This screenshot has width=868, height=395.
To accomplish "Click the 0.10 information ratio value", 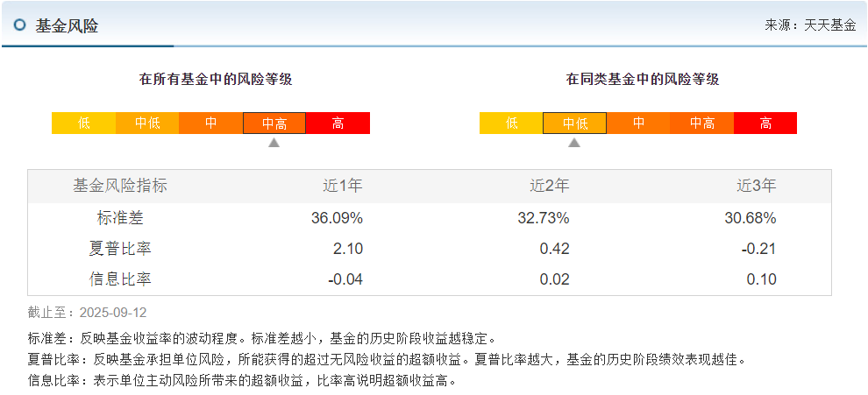I will tap(762, 279).
